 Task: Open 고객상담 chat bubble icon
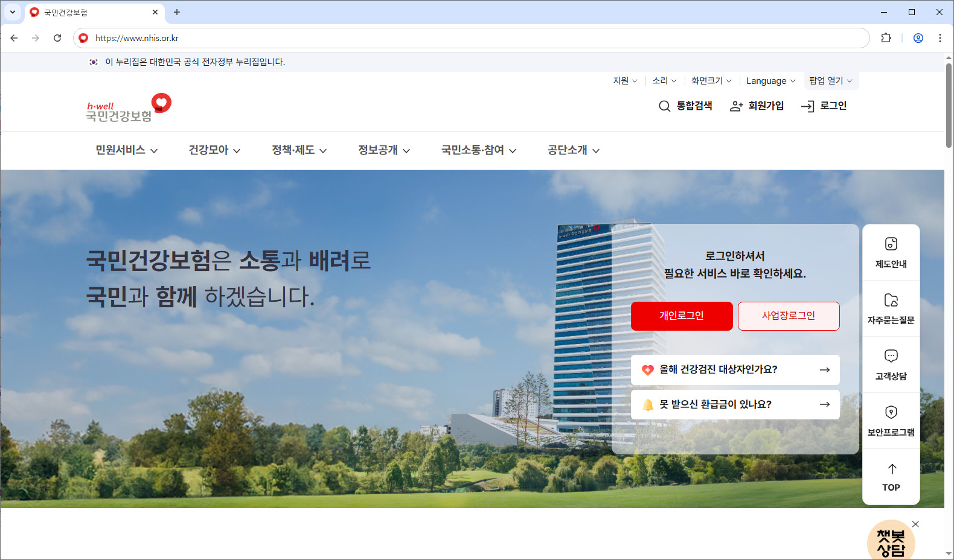tap(891, 356)
